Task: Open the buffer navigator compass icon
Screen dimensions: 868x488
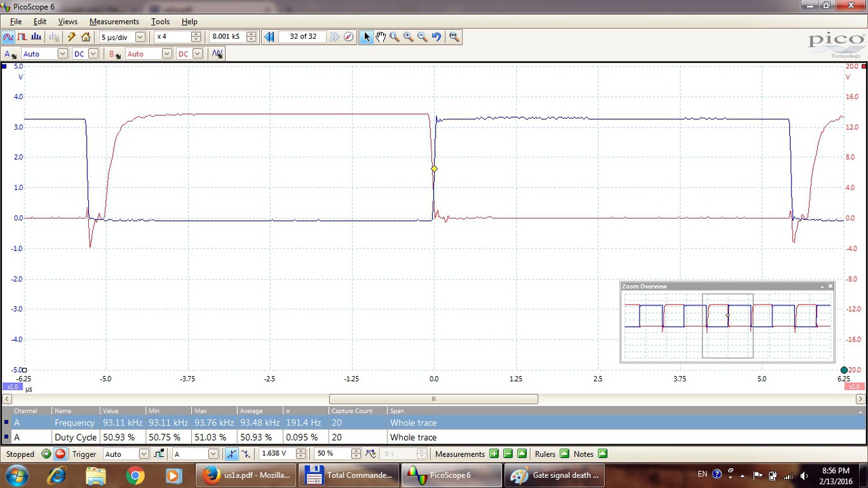Action: tap(349, 37)
